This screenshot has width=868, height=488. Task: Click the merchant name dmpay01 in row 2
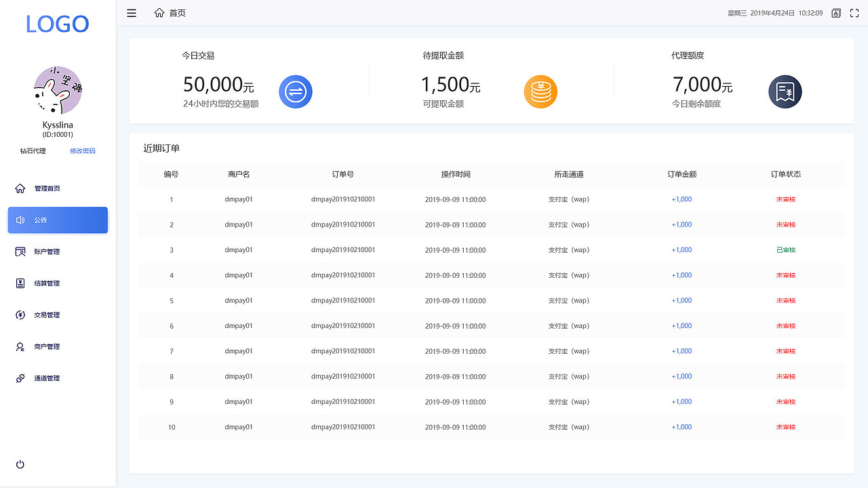tap(239, 224)
